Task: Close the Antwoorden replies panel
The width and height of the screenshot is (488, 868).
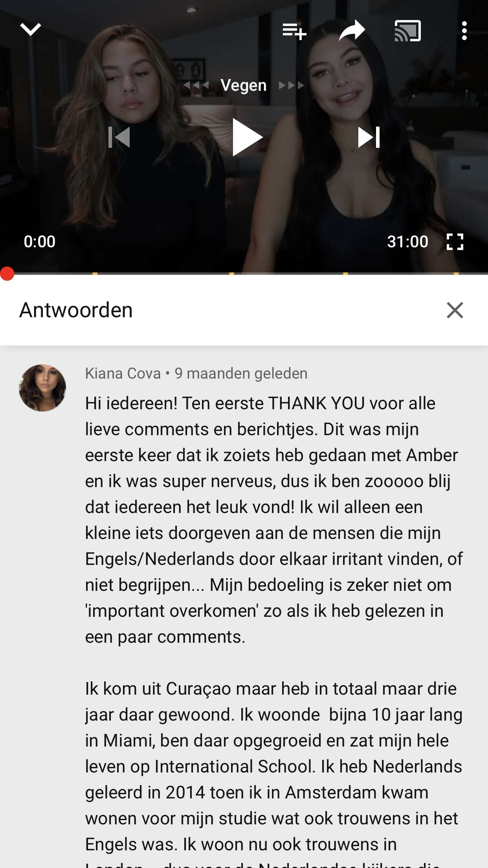Action: click(455, 310)
